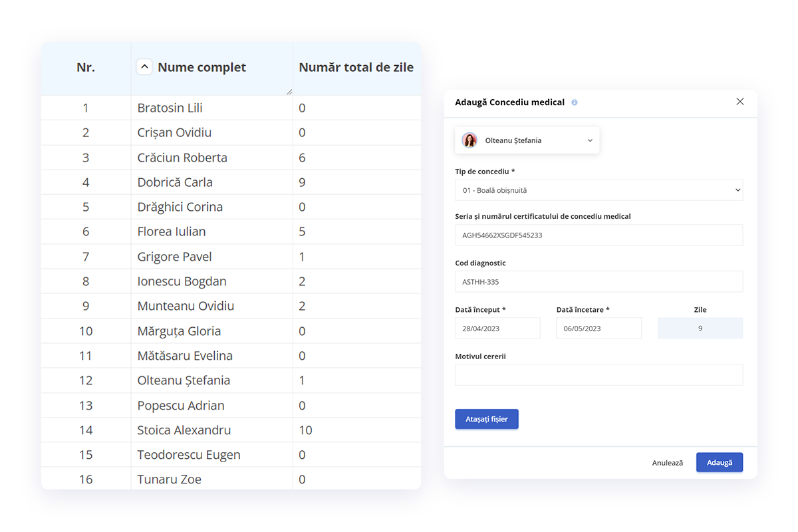The width and height of the screenshot is (798, 532).
Task: Select the Stoica Alexandru table row
Action: [x=231, y=430]
